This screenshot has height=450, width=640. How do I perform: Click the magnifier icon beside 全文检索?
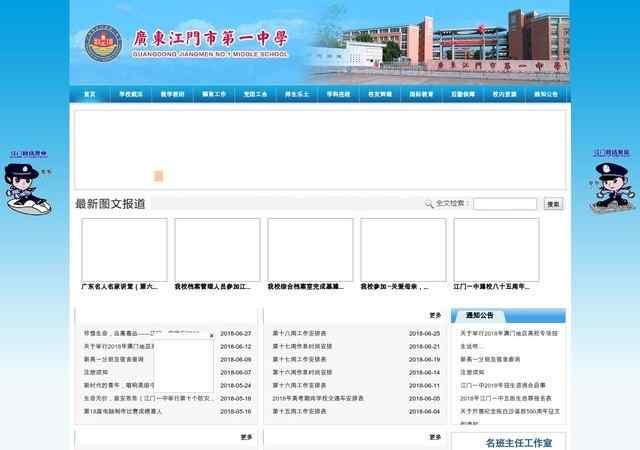coord(429,203)
